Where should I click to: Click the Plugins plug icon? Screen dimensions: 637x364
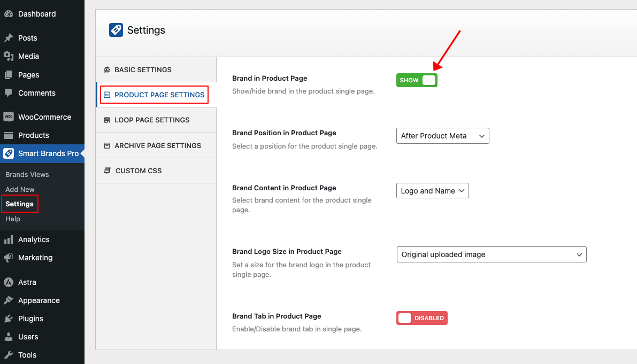[9, 319]
